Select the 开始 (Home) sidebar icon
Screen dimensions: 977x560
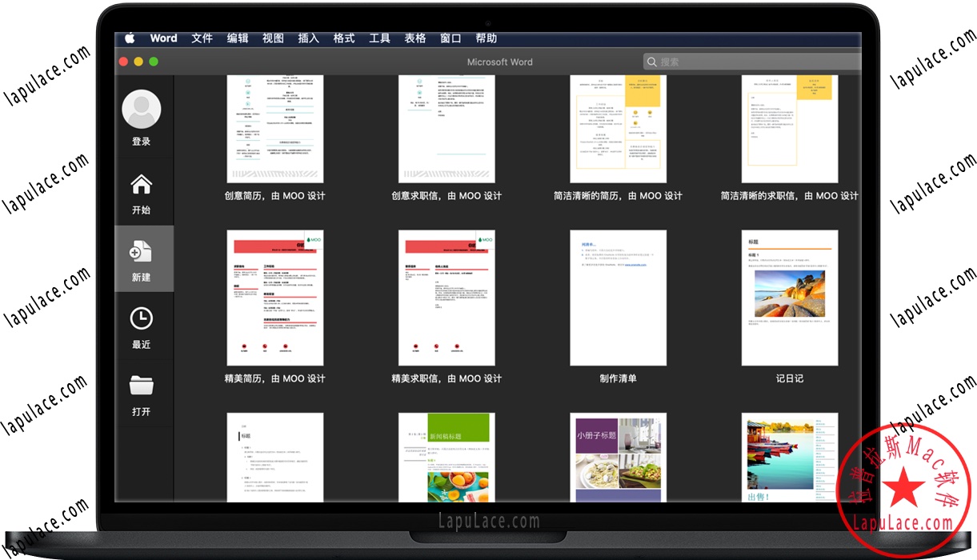tap(142, 185)
